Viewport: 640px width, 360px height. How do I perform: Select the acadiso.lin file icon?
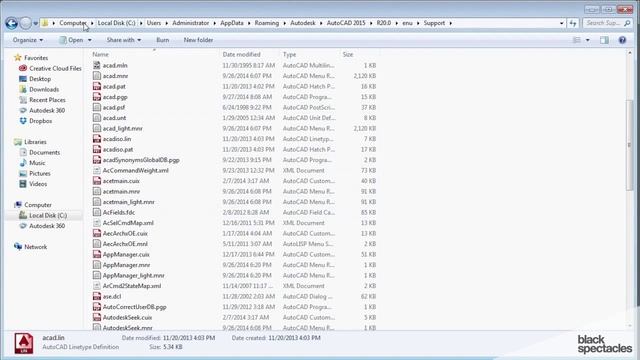(x=96, y=139)
